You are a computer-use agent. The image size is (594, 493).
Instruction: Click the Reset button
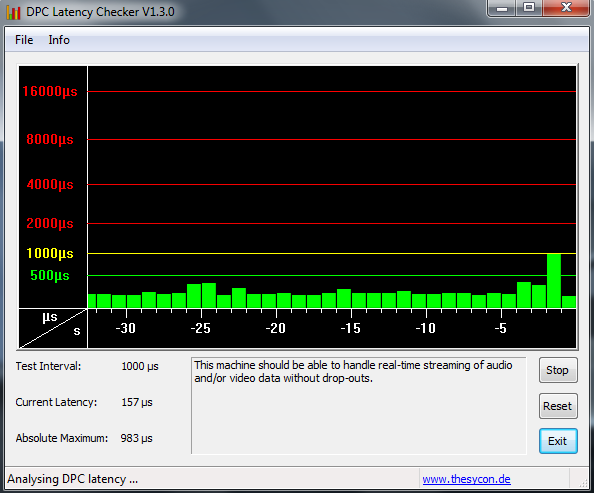[x=558, y=406]
